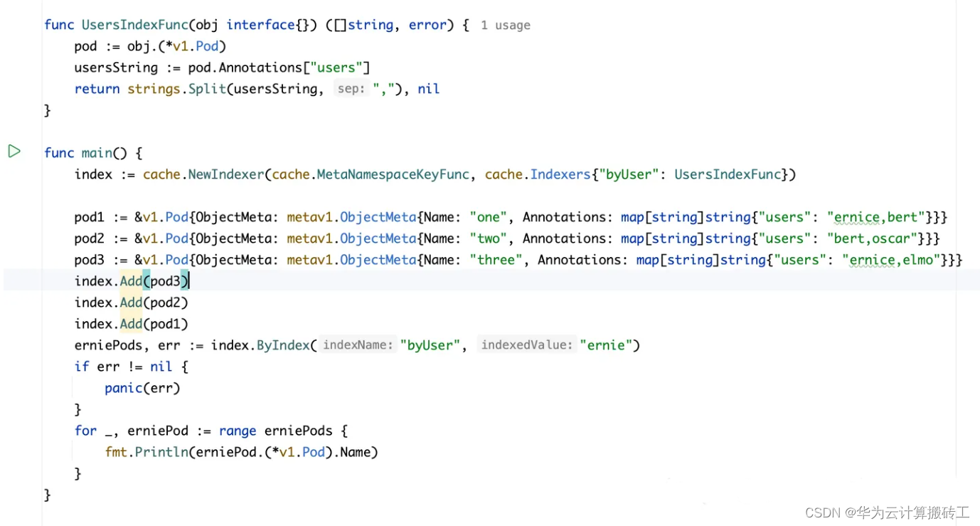Click UsersIndexFunc in the function declaration
This screenshot has height=526, width=980.
coord(134,25)
